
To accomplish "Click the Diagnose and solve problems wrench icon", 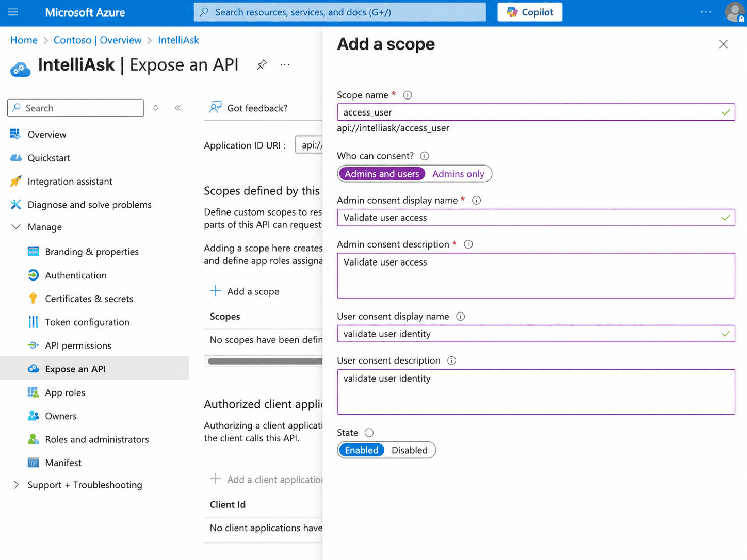I will tap(16, 205).
